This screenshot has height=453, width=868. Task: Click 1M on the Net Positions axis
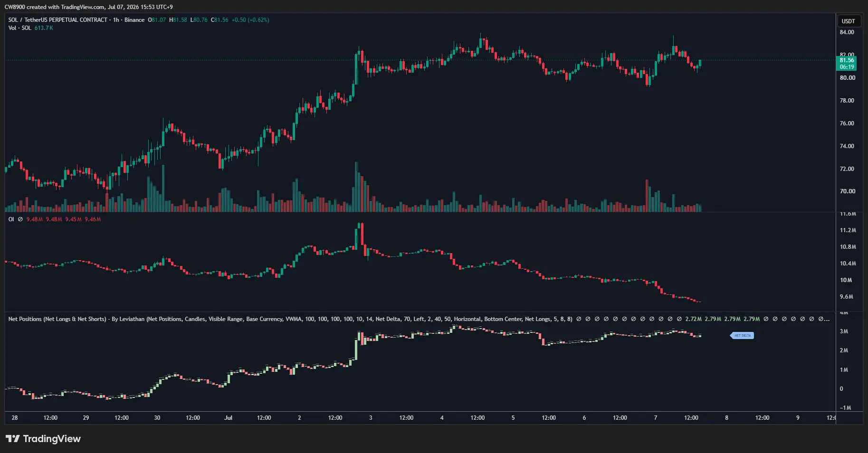point(844,370)
